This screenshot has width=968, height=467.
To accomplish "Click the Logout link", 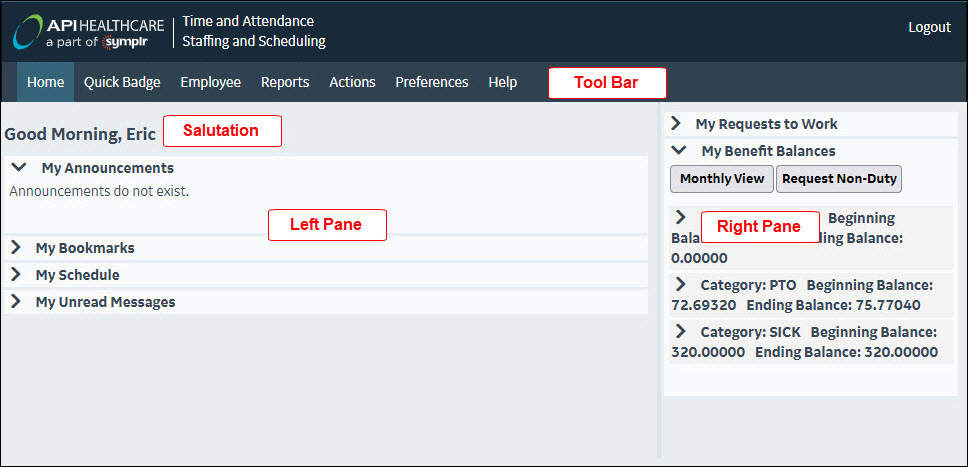I will pos(929,27).
